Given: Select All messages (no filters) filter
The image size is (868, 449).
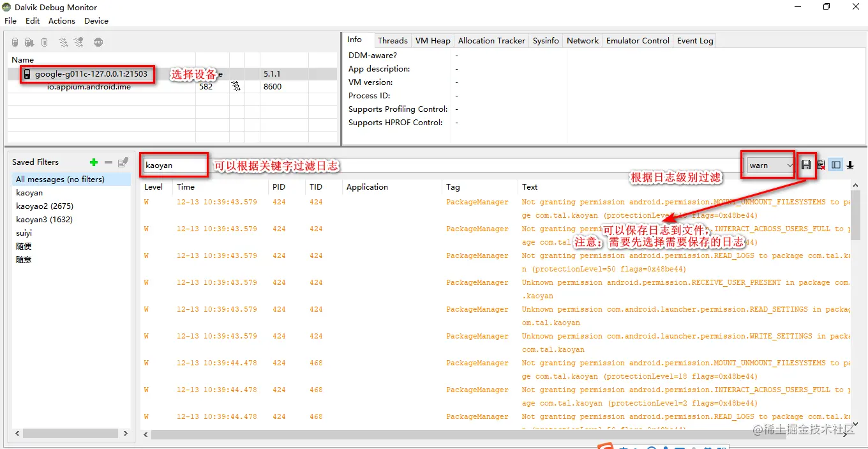Looking at the screenshot, I should point(71,179).
